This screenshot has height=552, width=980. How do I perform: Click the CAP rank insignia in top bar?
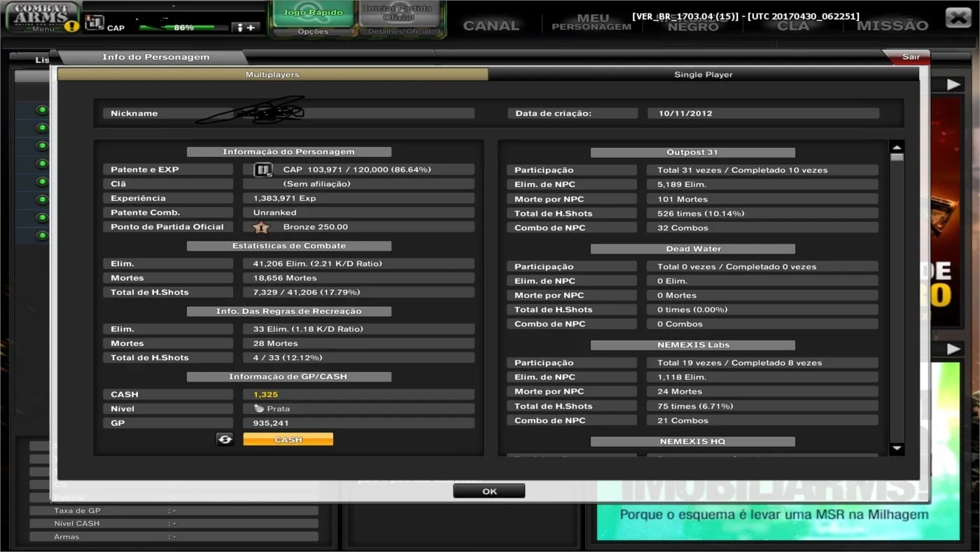[94, 23]
